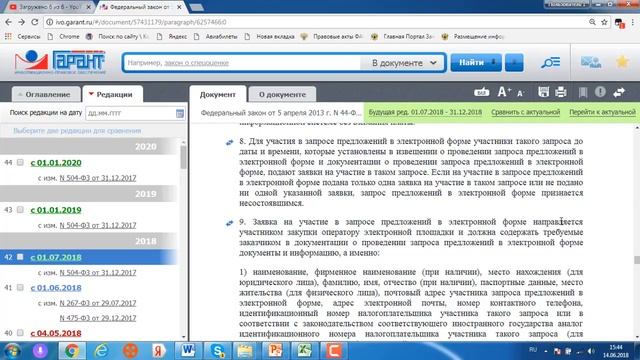Tick checkbox for edition 42 (с 01.07.2018)

[20, 257]
